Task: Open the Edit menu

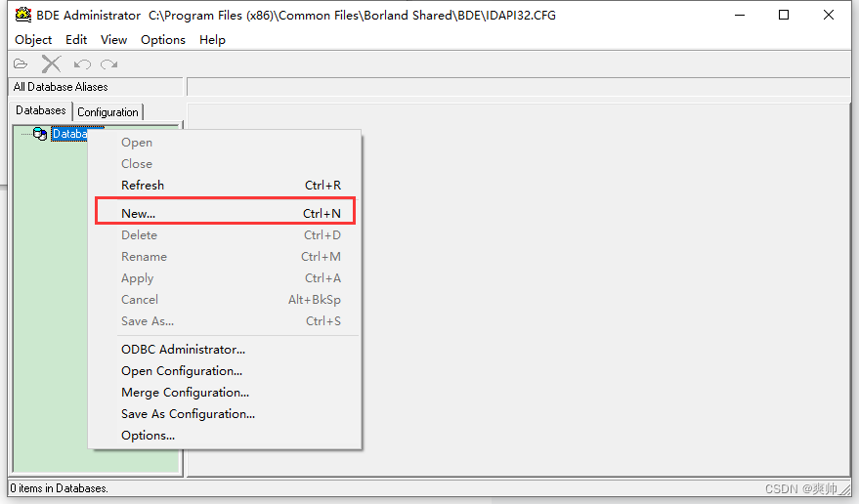Action: (x=76, y=40)
